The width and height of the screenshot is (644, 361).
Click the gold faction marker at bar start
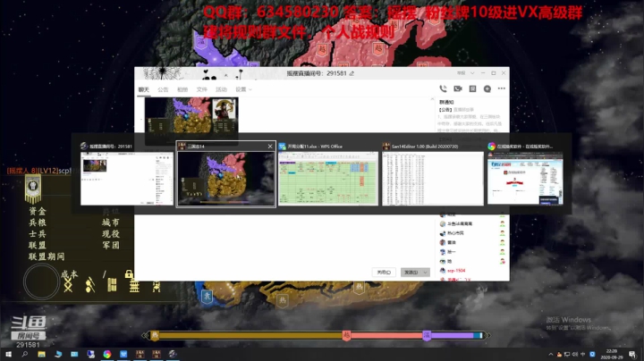click(155, 336)
